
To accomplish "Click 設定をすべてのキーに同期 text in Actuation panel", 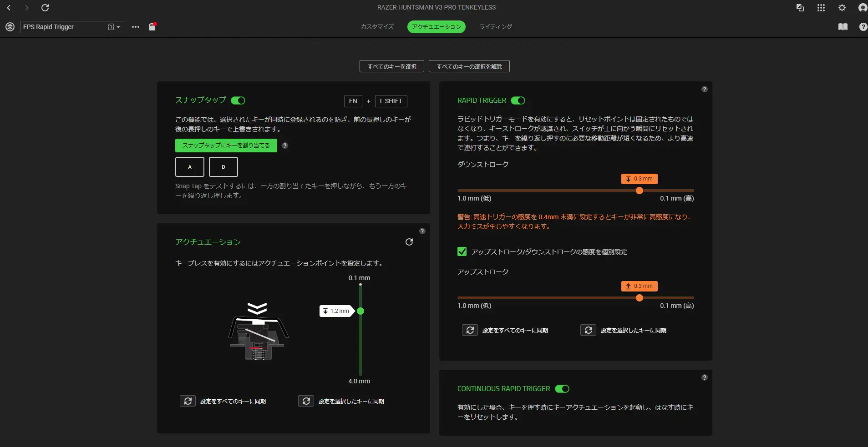I will click(x=233, y=401).
